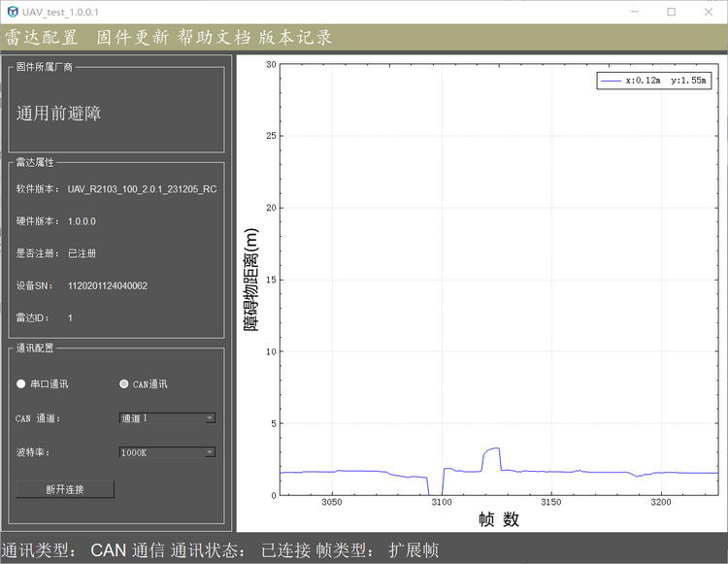
Task: Click the 通用前避障 vendor label
Action: click(x=58, y=114)
